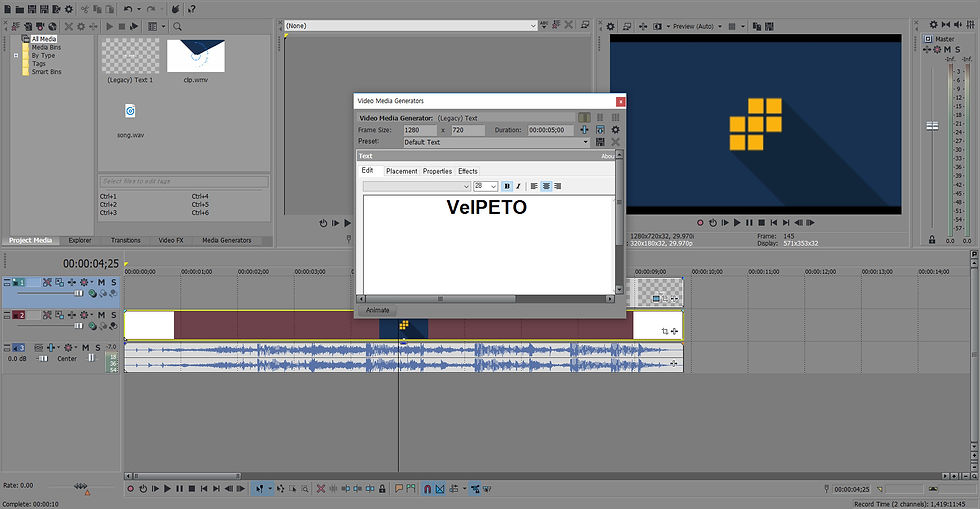Save snapshot to file in the preview
The image size is (980, 509).
pos(769,26)
